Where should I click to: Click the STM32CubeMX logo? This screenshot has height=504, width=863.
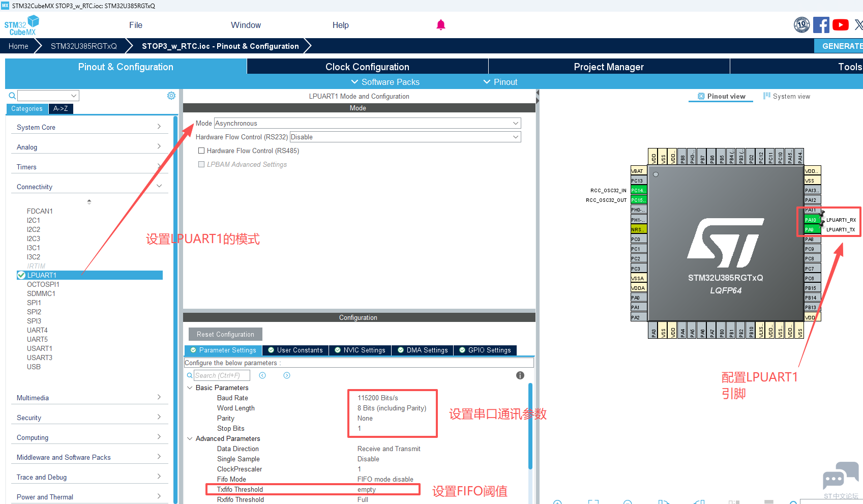coord(21,25)
